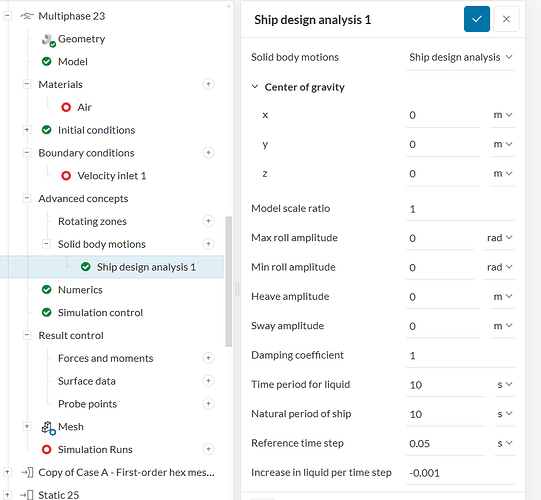This screenshot has height=500, width=541.
Task: Add a new material with plus icon
Action: click(208, 84)
